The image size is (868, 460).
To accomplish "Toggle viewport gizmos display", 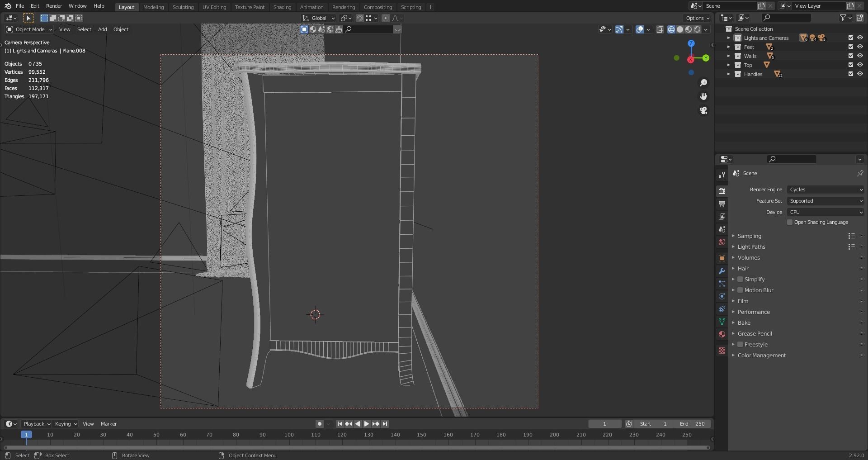I will [619, 29].
